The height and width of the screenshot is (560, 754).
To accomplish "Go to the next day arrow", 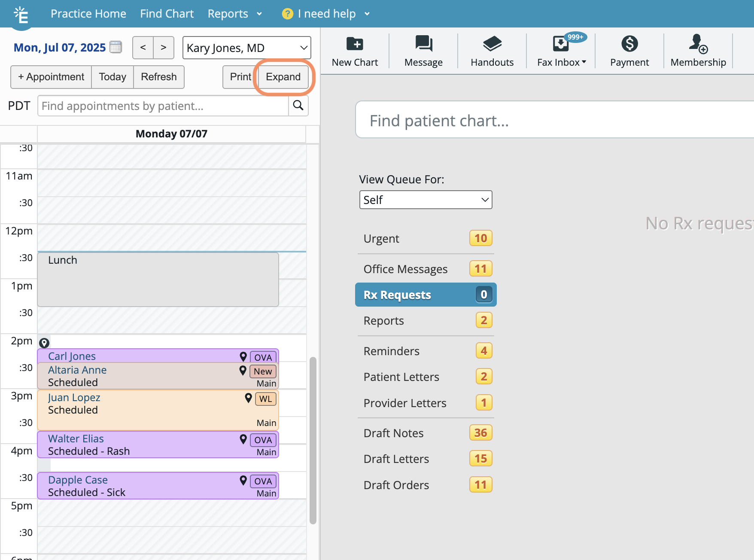I will [164, 48].
